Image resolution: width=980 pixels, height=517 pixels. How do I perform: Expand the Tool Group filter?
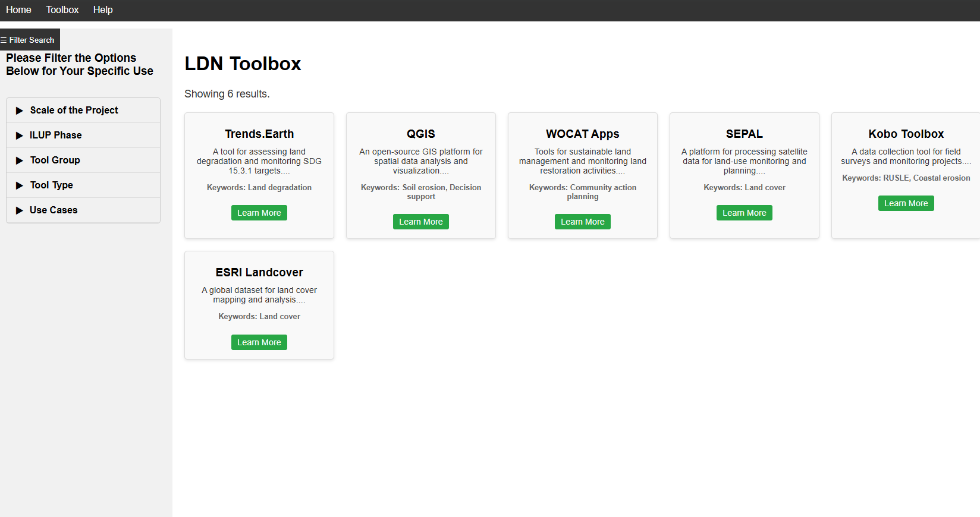[83, 160]
